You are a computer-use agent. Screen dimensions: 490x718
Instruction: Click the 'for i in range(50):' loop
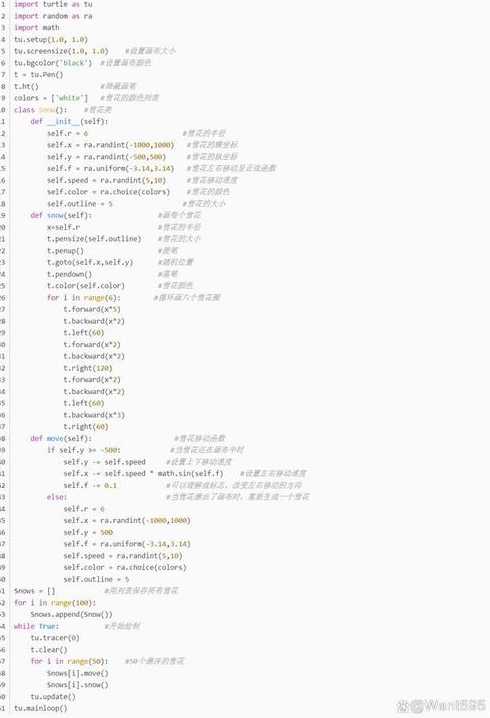69,662
